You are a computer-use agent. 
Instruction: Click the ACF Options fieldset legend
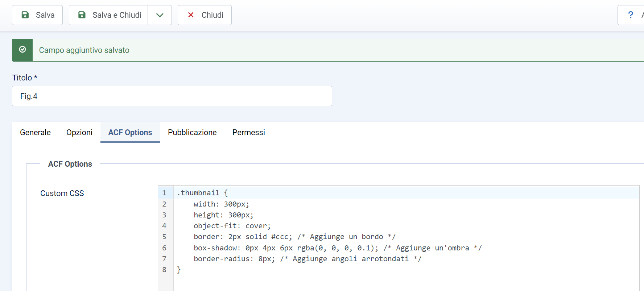tap(70, 164)
